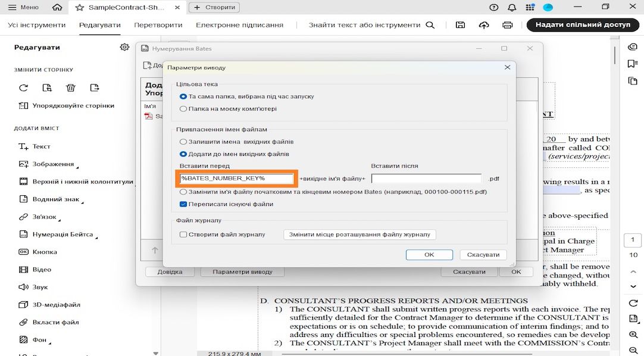
Task: Select Та сама папка, вибрана під час запуску
Action: tap(247, 96)
